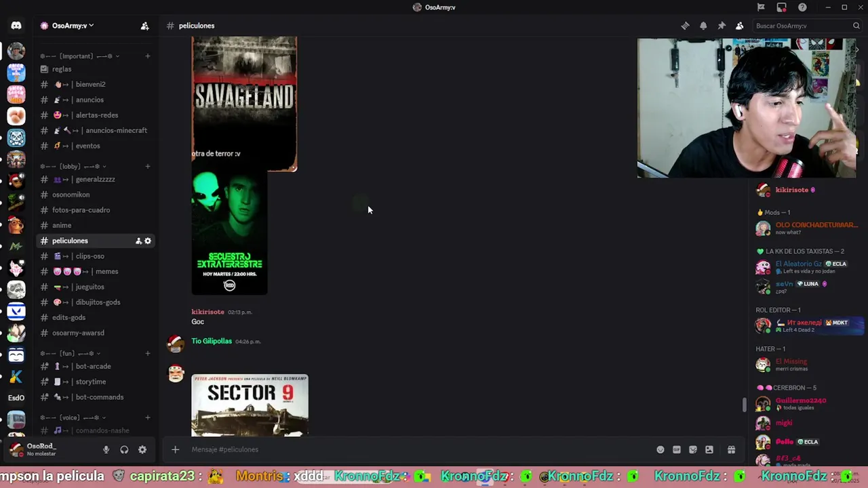Open the generalzzzzz channel
Image resolution: width=868 pixels, height=488 pixels.
tap(95, 180)
